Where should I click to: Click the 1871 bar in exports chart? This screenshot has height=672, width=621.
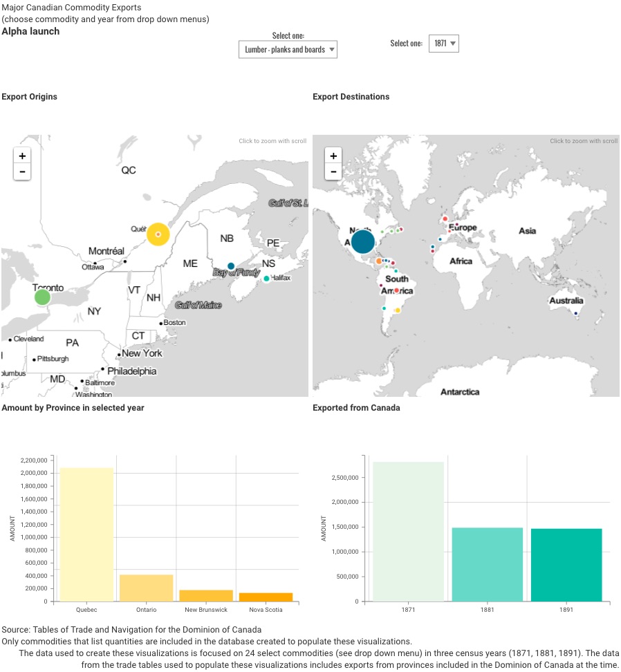[x=407, y=531]
